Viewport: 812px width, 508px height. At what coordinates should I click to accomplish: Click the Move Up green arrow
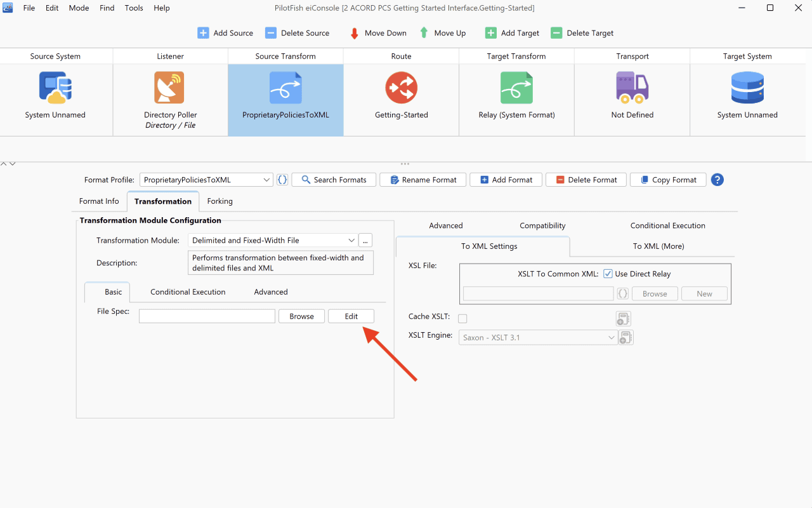(424, 33)
